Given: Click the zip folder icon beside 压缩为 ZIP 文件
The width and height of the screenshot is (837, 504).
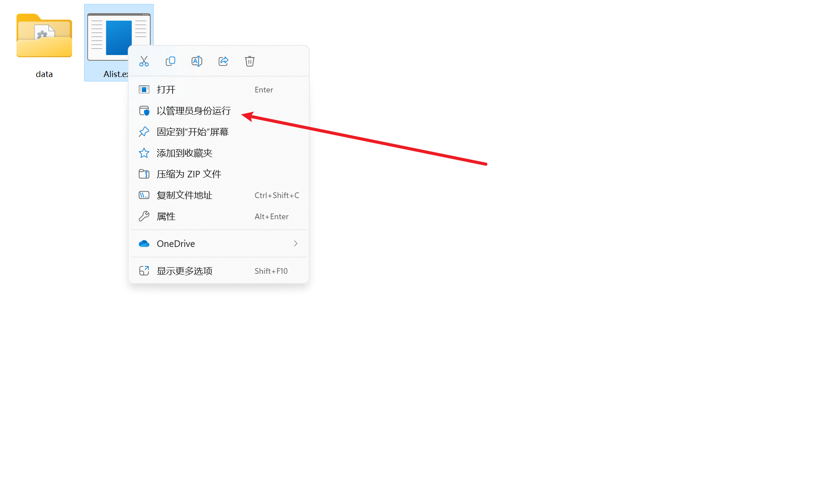Looking at the screenshot, I should coord(144,174).
